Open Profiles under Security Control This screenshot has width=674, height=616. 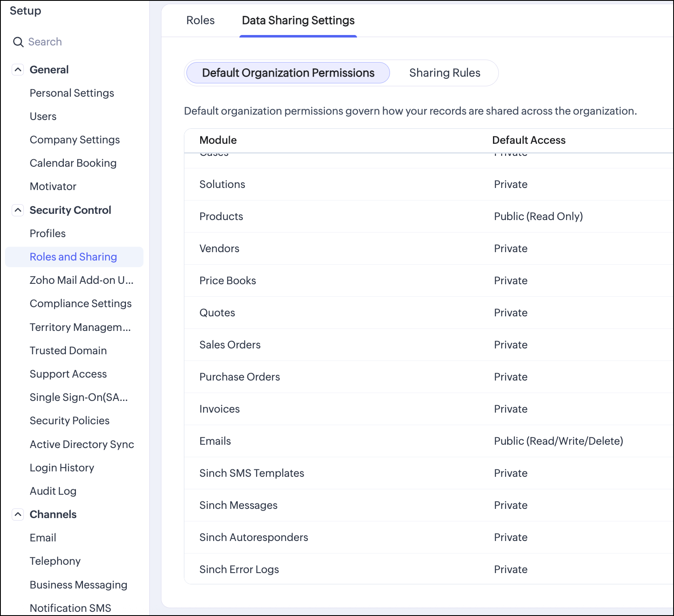coord(48,233)
